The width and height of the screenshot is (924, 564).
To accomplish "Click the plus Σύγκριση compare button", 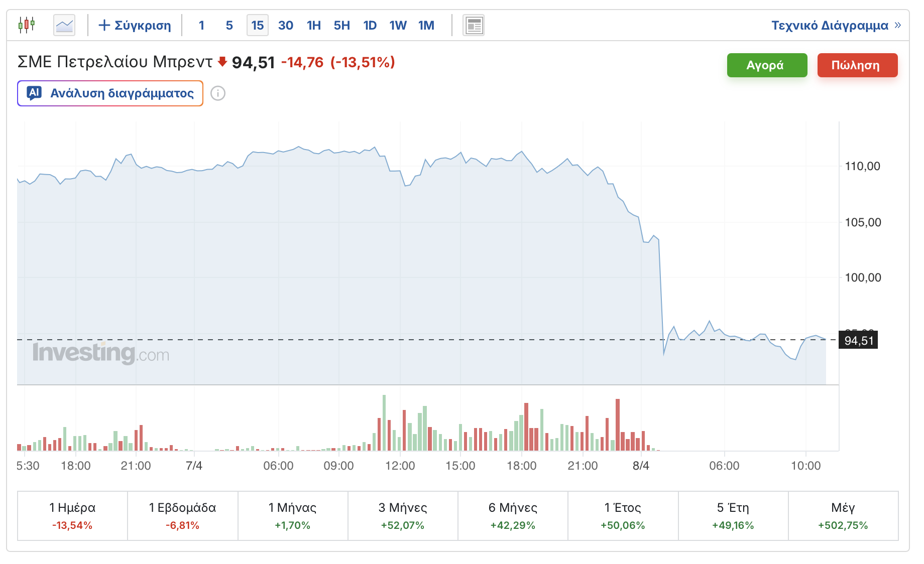I will (x=135, y=25).
